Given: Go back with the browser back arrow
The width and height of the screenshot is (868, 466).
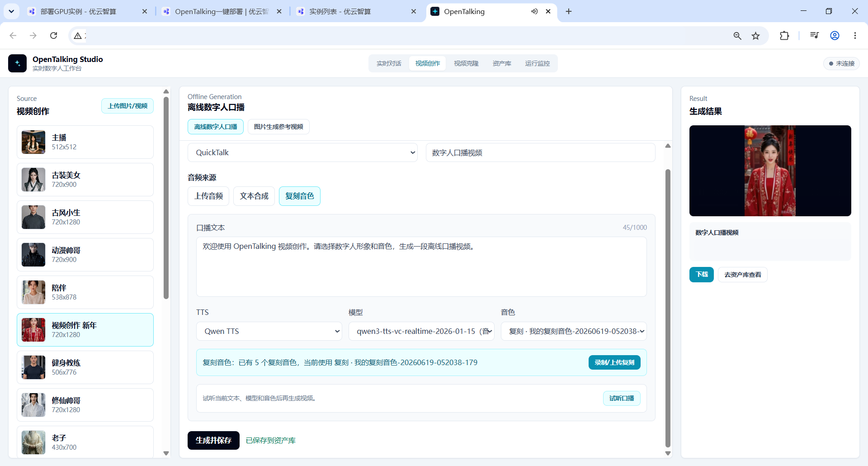Looking at the screenshot, I should 13,35.
